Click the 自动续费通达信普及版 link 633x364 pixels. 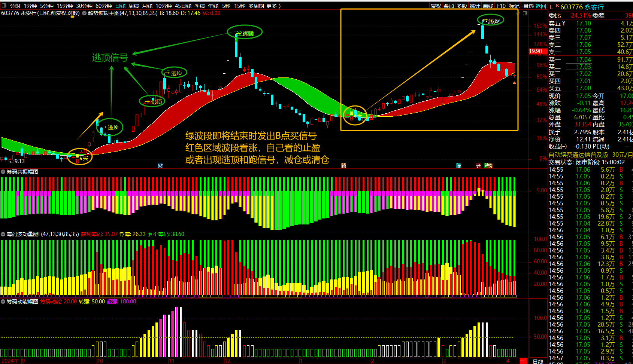[x=578, y=155]
